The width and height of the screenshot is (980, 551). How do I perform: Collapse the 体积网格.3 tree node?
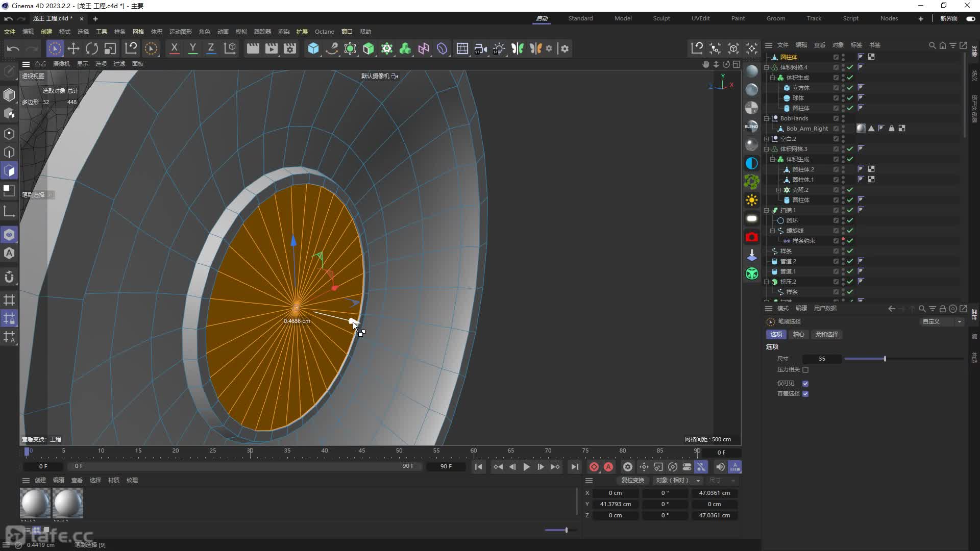[x=766, y=149]
